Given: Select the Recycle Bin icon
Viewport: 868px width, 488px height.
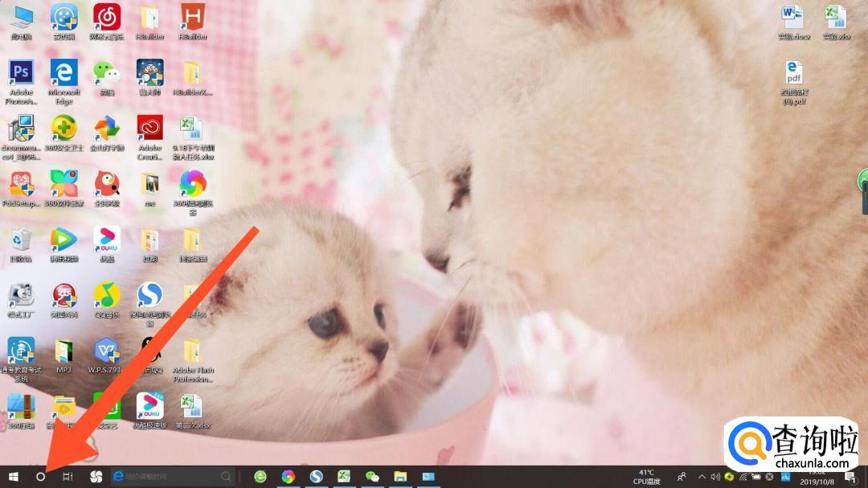Looking at the screenshot, I should pyautogui.click(x=21, y=244).
